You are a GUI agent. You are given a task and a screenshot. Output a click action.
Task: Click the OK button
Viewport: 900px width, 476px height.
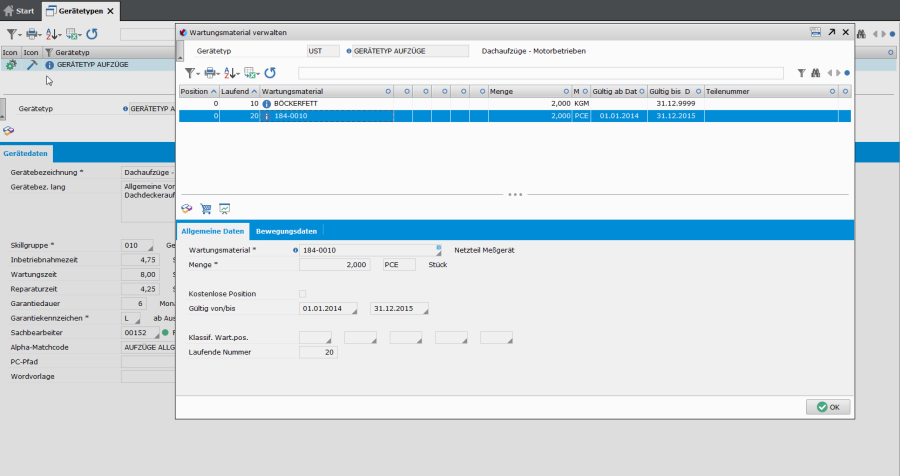point(828,407)
